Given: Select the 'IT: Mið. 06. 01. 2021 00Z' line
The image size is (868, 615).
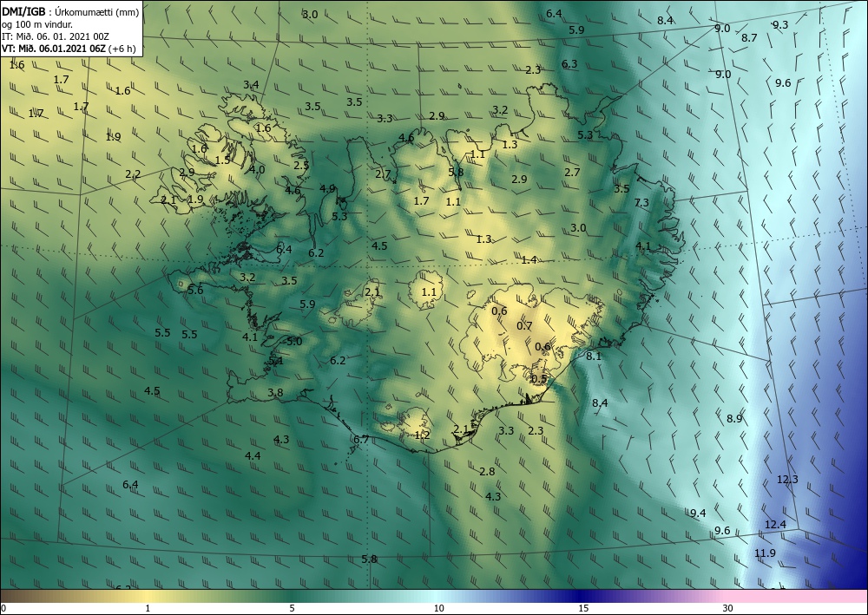Looking at the screenshot, I should point(56,36).
